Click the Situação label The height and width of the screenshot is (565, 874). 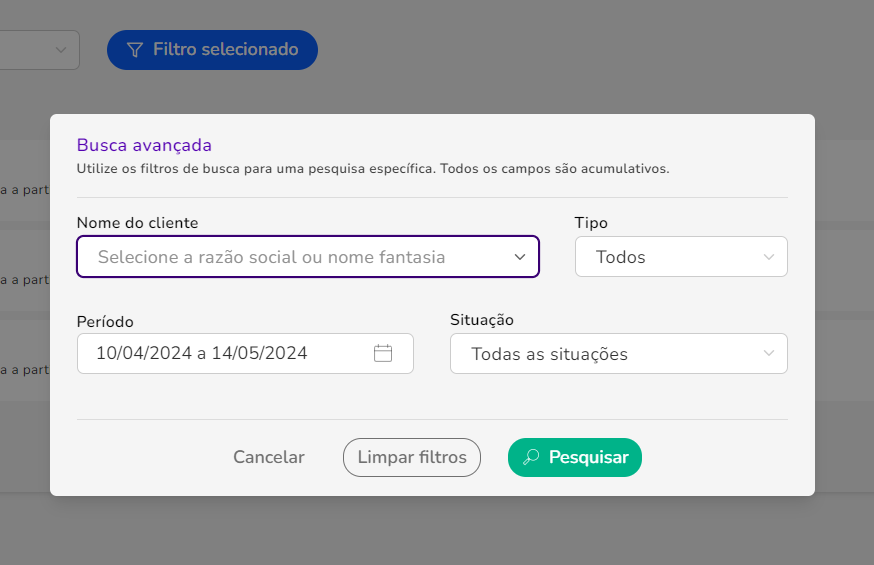coord(482,320)
